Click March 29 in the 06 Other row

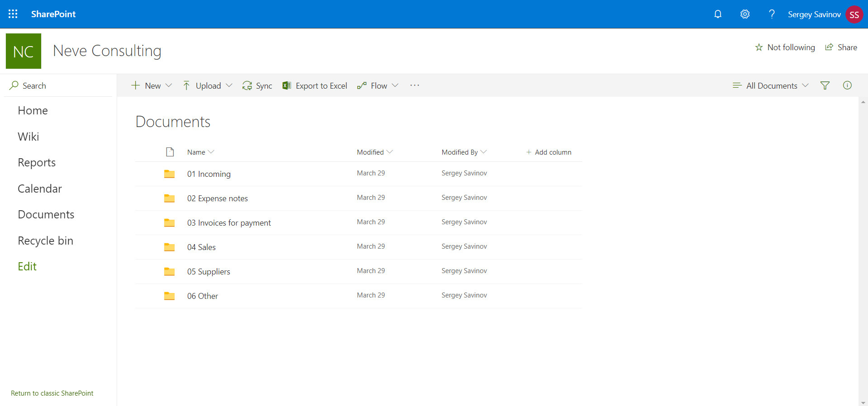[371, 295]
